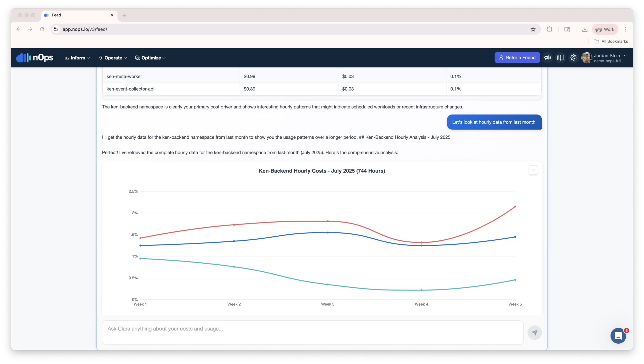
Task: Open browser extensions puzzle icon
Action: (x=549, y=29)
